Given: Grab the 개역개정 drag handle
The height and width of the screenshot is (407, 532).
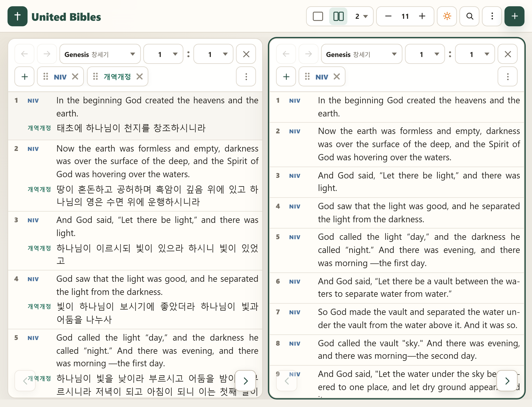Looking at the screenshot, I should [x=95, y=77].
